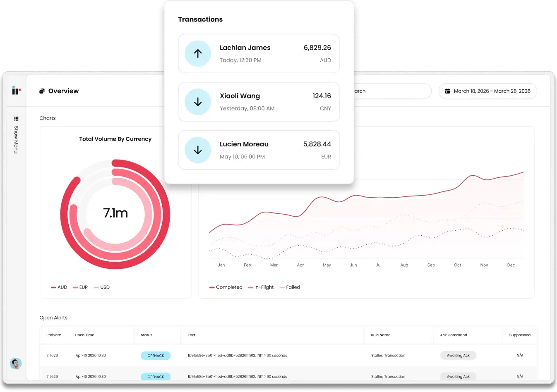Click the Overview page icon
This screenshot has width=557, height=392.
tap(42, 91)
